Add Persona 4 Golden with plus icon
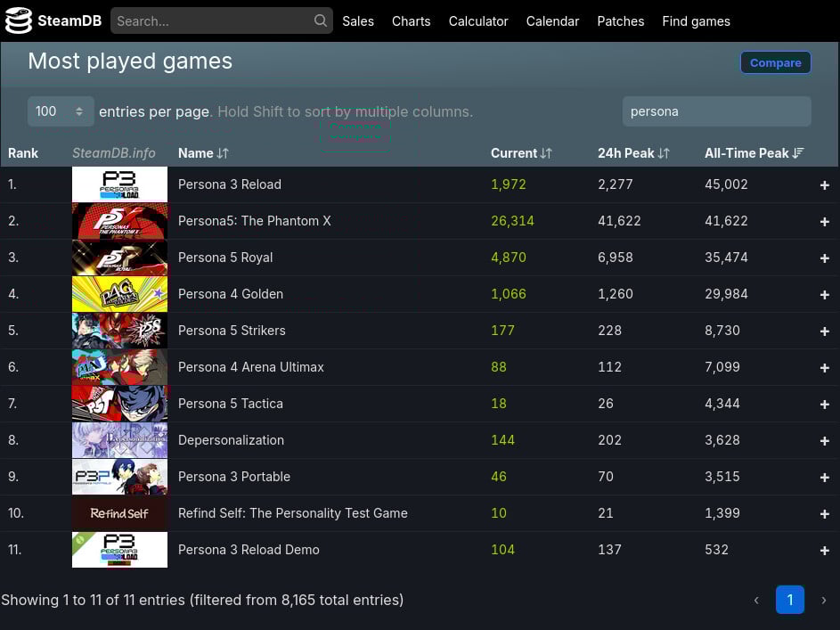 pyautogui.click(x=825, y=294)
